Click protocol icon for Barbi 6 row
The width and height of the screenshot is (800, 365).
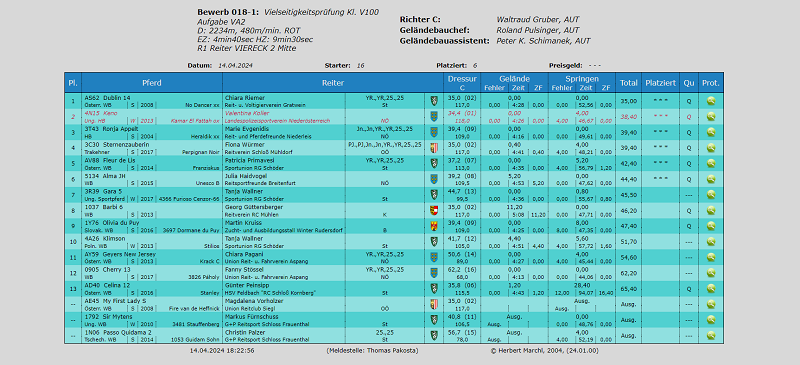[711, 210]
